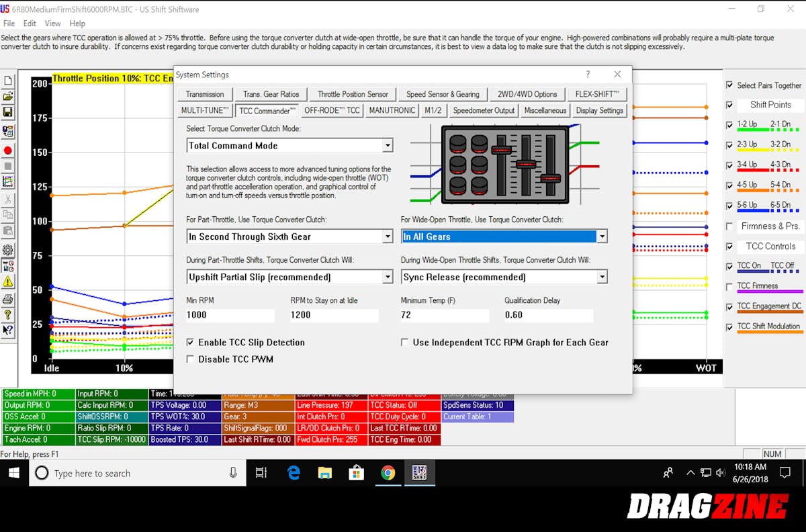Image resolution: width=806 pixels, height=532 pixels.
Task: Click the Speedometer Output tab button
Action: (484, 110)
